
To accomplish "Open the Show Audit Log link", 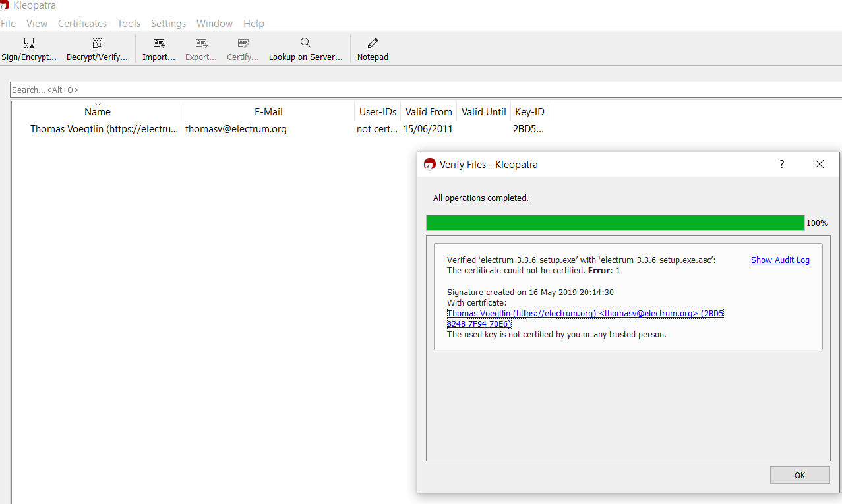I will 780,260.
